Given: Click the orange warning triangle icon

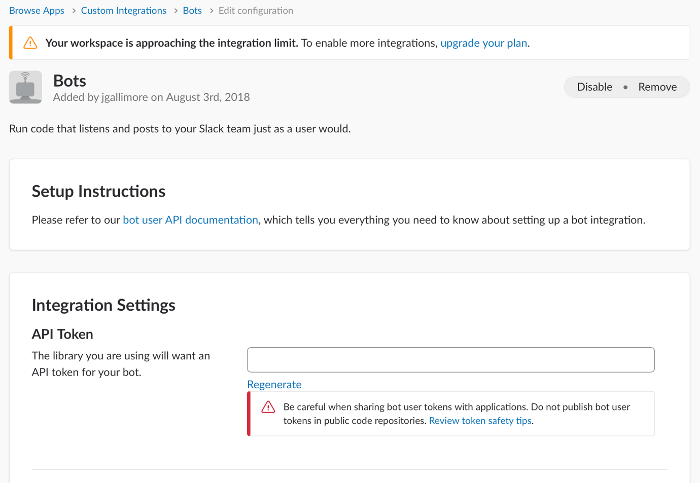Looking at the screenshot, I should pos(30,43).
